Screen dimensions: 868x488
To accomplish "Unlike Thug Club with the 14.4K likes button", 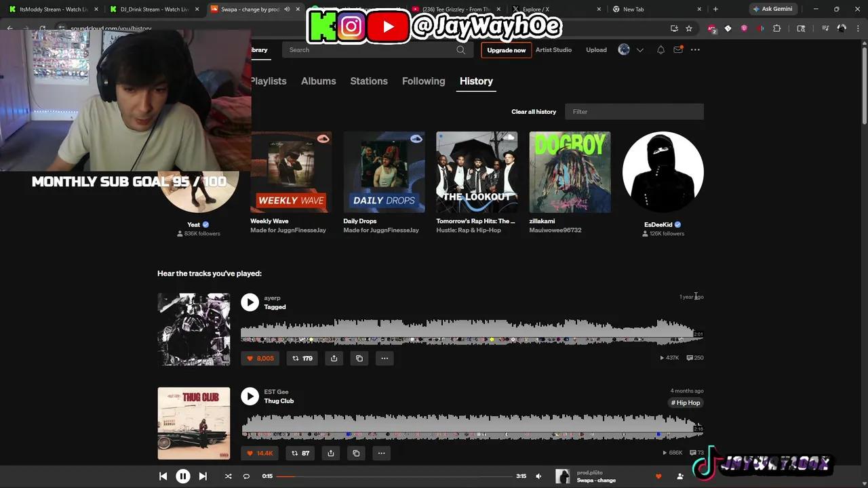I will point(260,453).
